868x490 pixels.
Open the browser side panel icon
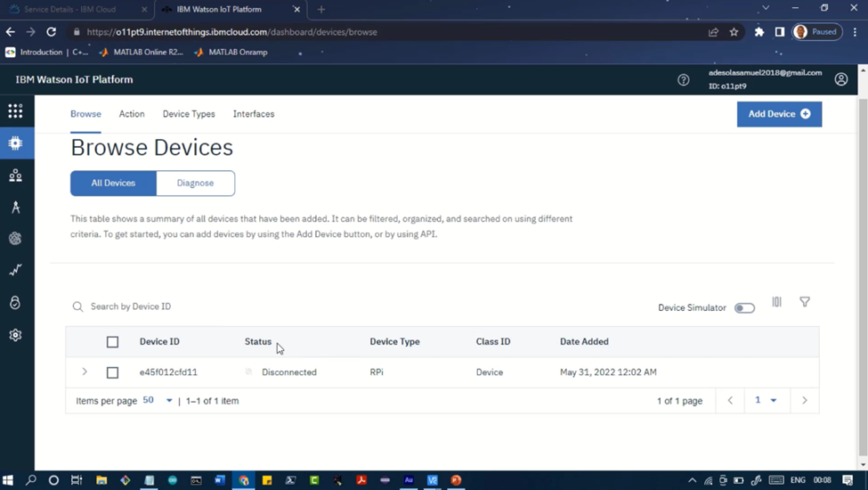click(780, 32)
